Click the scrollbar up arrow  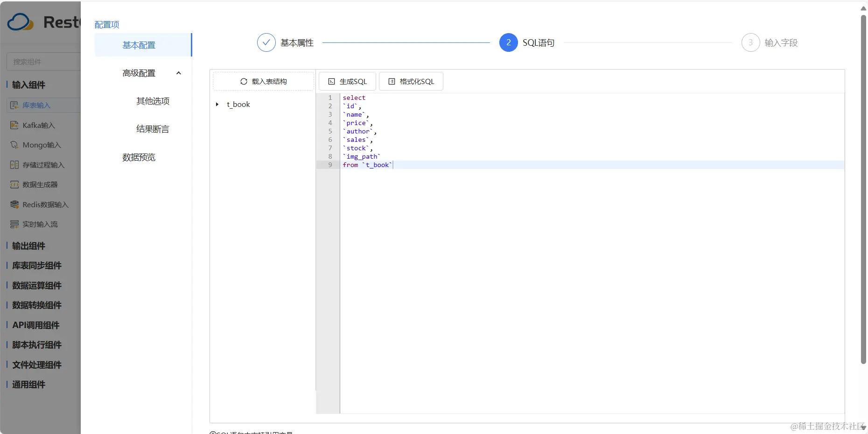click(863, 8)
